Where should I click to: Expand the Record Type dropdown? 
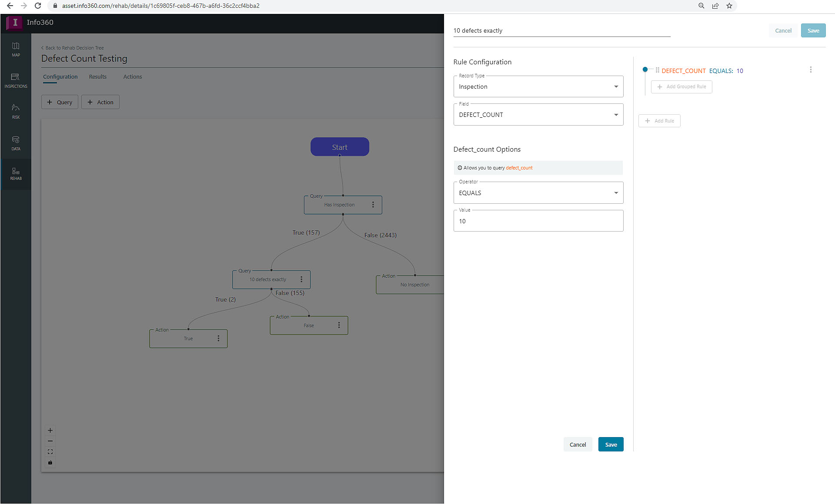click(x=538, y=86)
